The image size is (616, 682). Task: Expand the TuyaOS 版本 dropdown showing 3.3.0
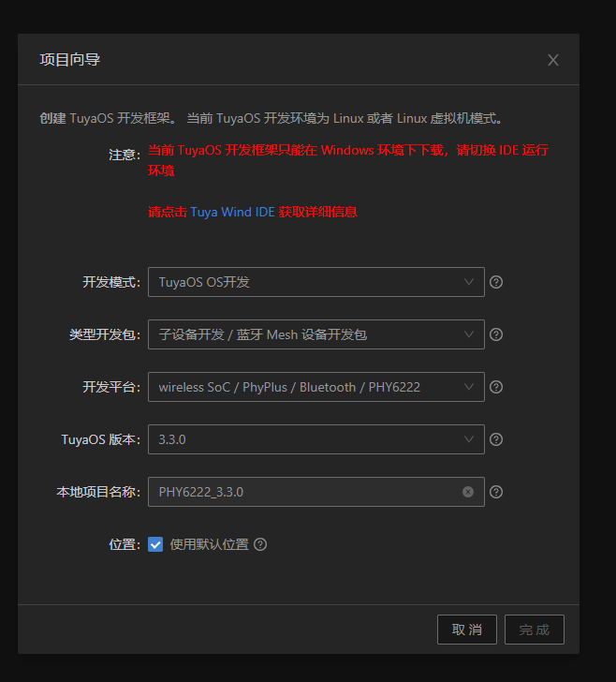pos(316,439)
